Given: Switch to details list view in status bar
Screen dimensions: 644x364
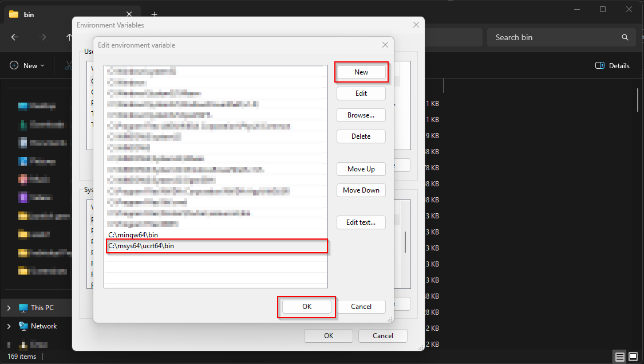Looking at the screenshot, I should coord(620,357).
